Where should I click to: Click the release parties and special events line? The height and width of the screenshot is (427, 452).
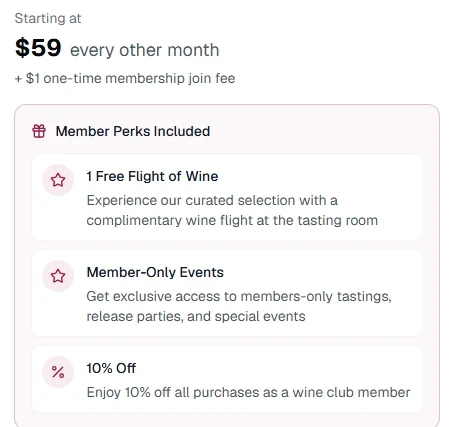[196, 316]
